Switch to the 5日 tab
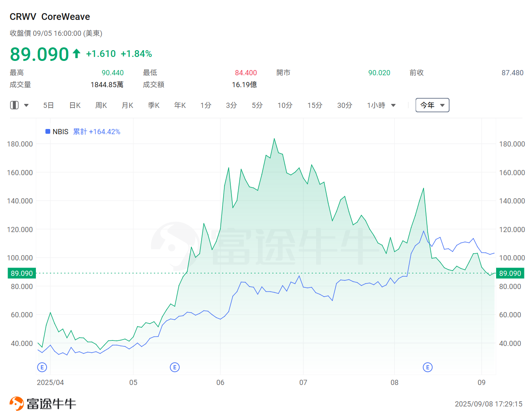The width and height of the screenshot is (532, 420). point(48,105)
